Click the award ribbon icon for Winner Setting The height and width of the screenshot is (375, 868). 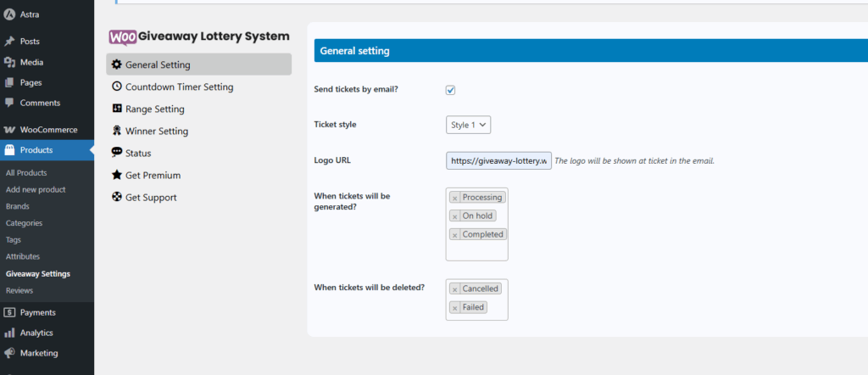[x=116, y=131]
